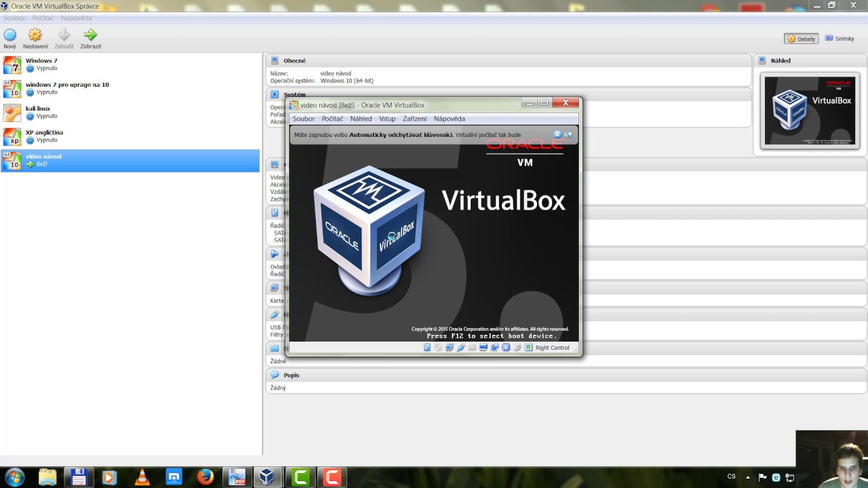Collapse the Obecné section header
868x488 pixels.
click(509, 60)
